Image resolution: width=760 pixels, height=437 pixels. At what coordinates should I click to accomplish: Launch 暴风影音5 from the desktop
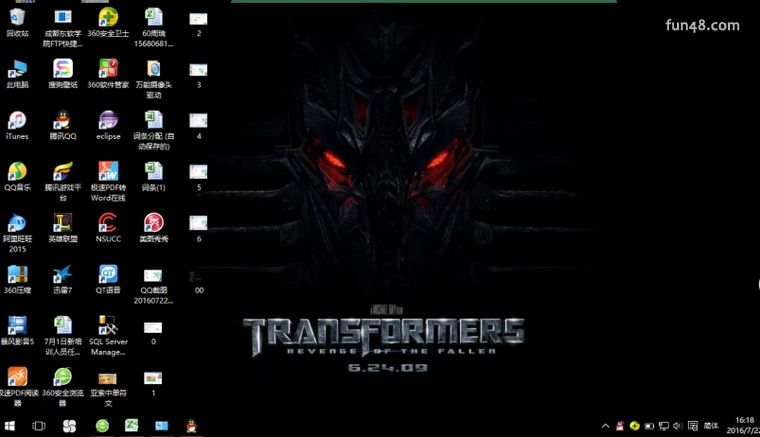click(17, 326)
